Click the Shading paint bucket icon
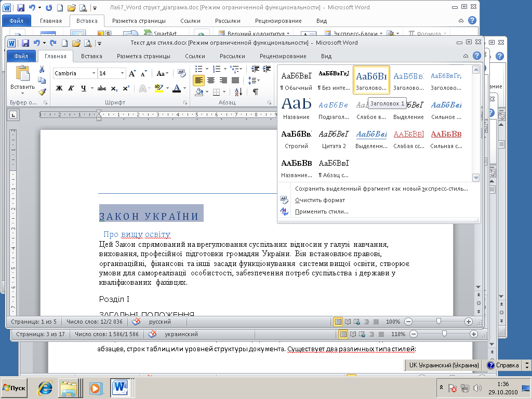 click(x=199, y=91)
